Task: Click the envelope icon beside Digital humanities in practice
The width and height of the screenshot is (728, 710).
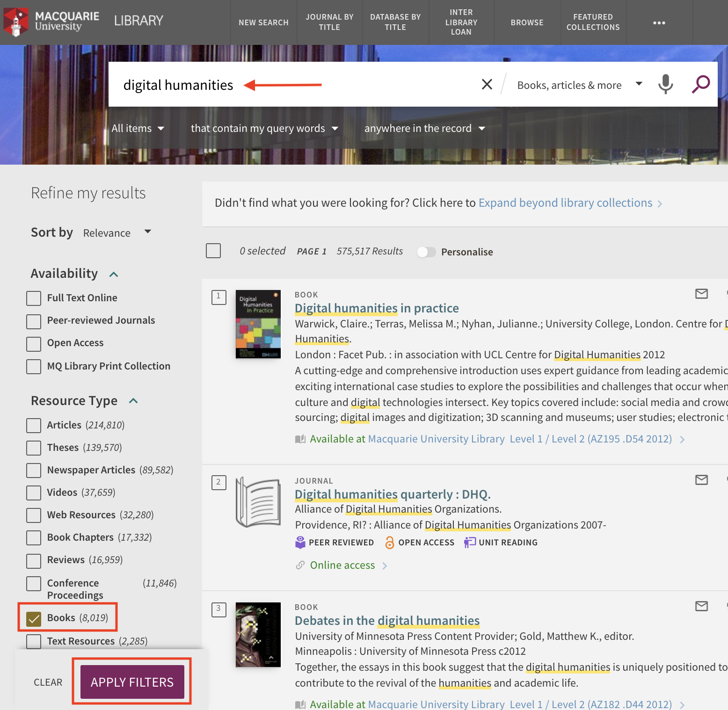Action: pos(701,294)
